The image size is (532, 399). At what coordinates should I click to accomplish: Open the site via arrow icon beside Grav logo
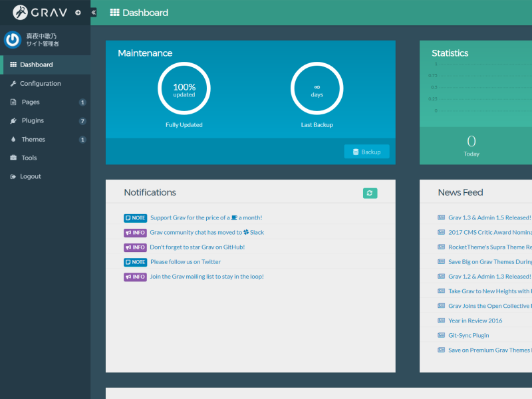[78, 13]
